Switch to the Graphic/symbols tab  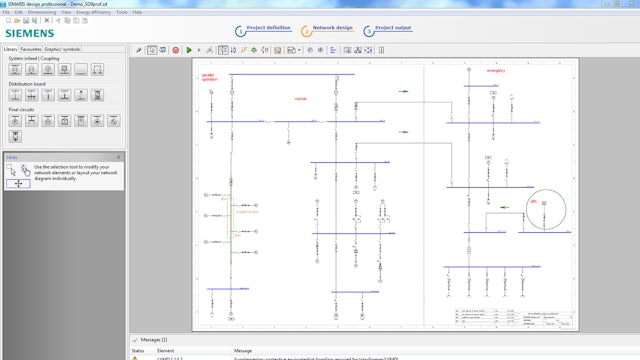click(62, 49)
